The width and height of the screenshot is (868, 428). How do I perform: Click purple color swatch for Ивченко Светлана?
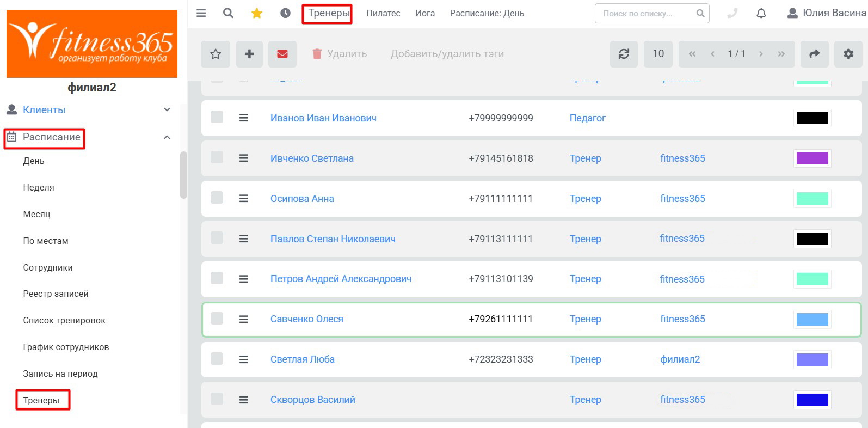click(812, 158)
